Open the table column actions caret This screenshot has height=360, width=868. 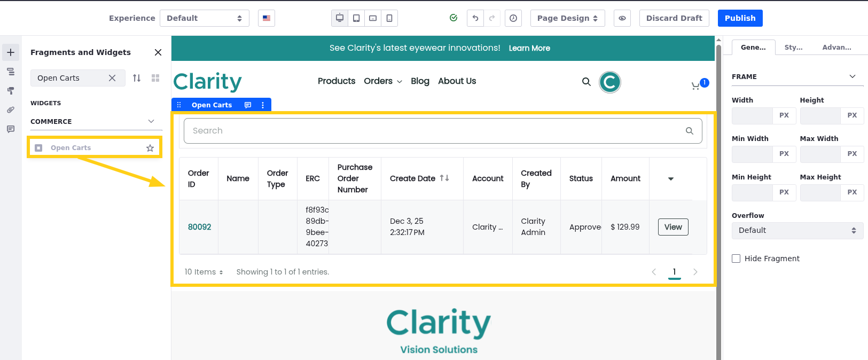click(671, 179)
